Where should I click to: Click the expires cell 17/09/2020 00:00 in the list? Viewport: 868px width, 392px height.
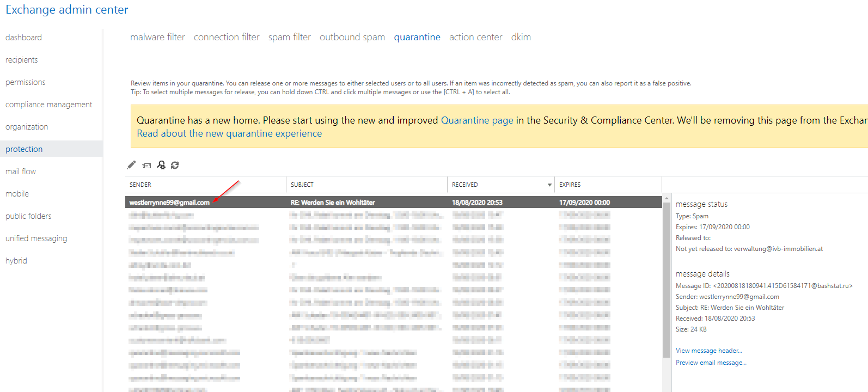click(584, 203)
